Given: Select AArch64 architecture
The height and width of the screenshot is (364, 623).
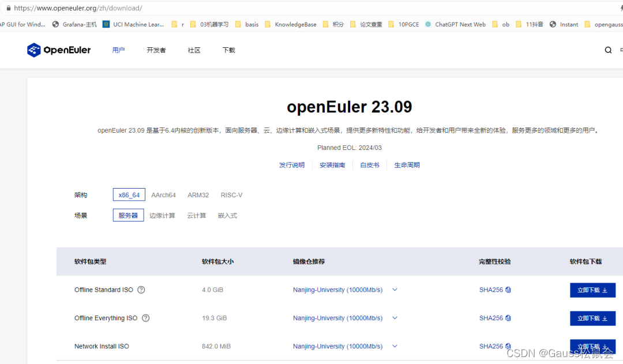Looking at the screenshot, I should click(163, 195).
